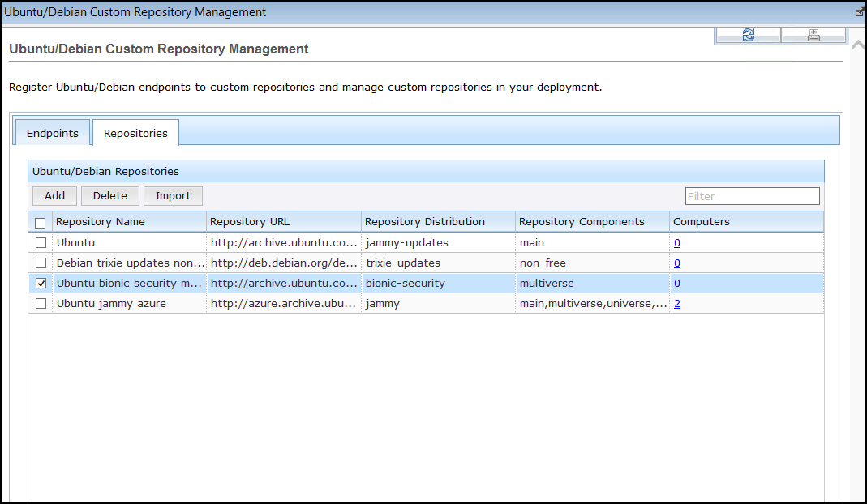This screenshot has height=504, width=867.
Task: Check the Debian trixie updates row checkbox
Action: point(41,263)
